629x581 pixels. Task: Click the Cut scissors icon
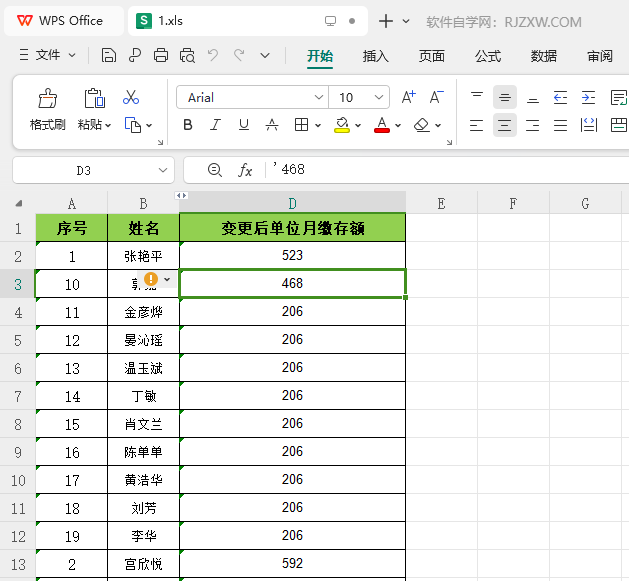(131, 98)
